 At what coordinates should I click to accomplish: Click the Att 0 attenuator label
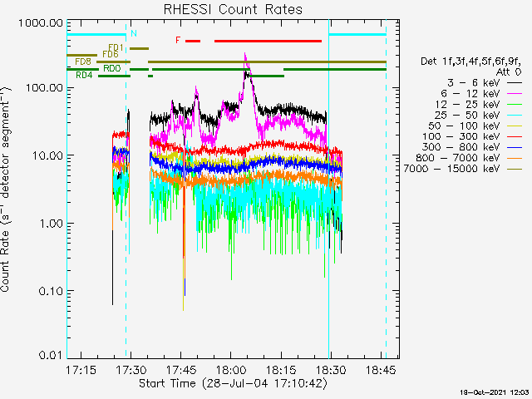pyautogui.click(x=508, y=72)
